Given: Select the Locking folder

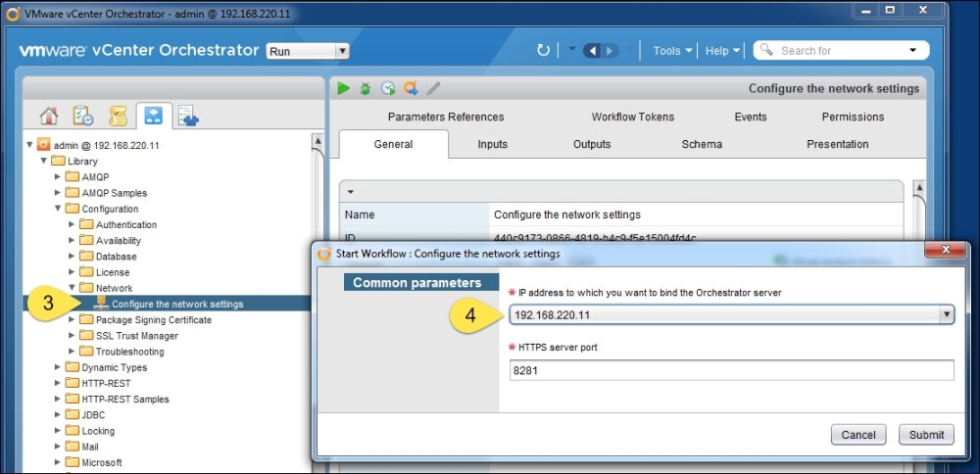Looking at the screenshot, I should [98, 431].
